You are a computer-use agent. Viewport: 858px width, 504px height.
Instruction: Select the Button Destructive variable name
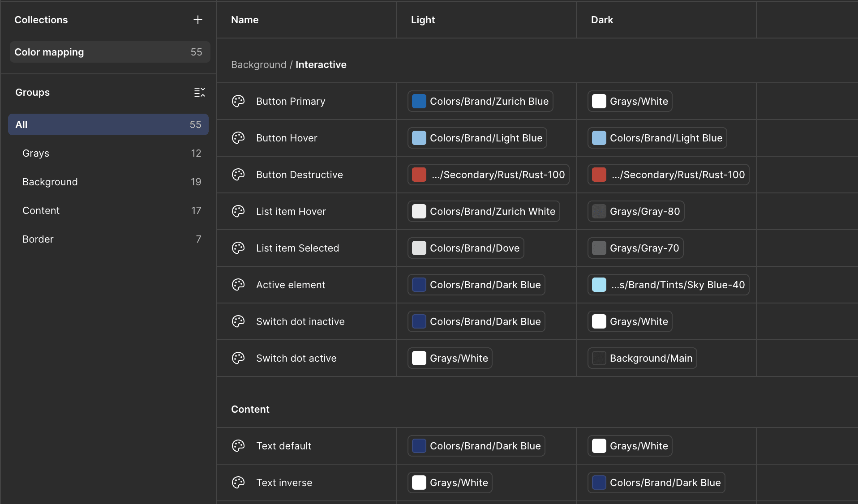(x=300, y=175)
